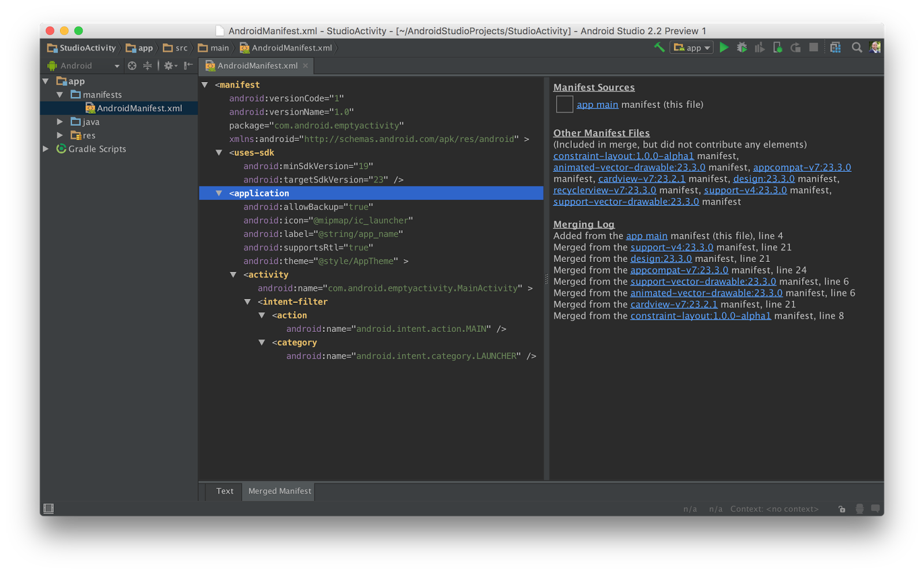The image size is (924, 573).
Task: Switch to the Text tab
Action: pyautogui.click(x=224, y=491)
